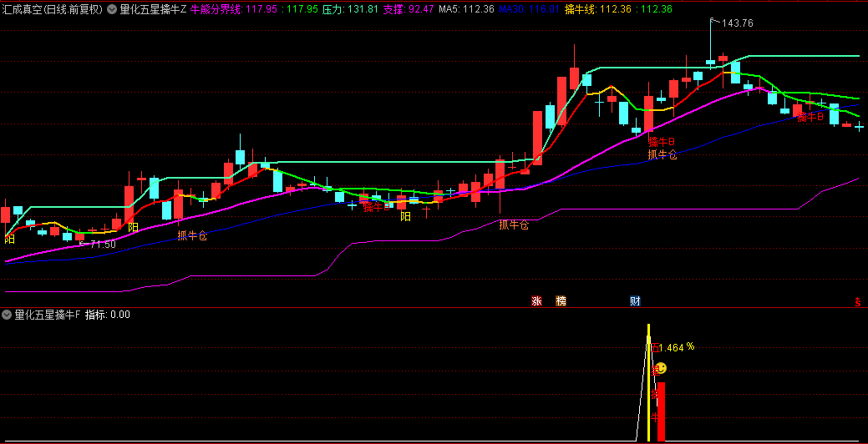Screen dimensions: 868x444
Task: Expand the 量化五星擒牛Z main indicator dropdown
Action: pos(113,10)
